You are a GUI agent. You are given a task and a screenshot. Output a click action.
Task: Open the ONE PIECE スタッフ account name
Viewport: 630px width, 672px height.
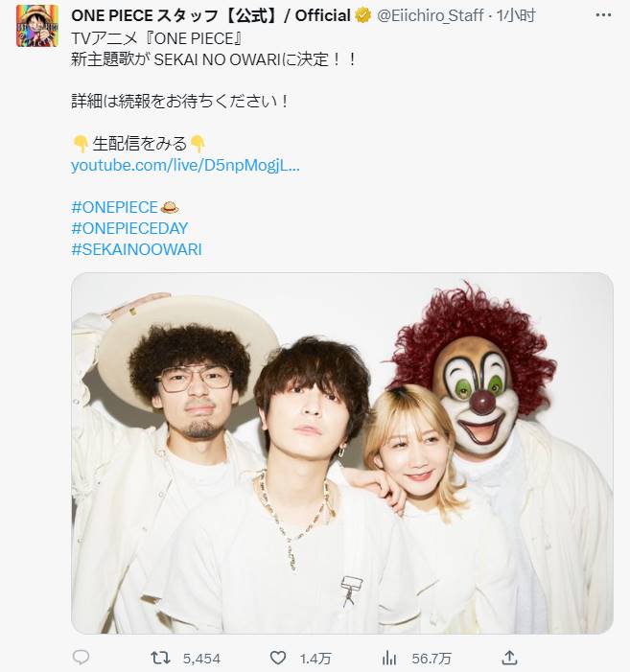point(211,16)
